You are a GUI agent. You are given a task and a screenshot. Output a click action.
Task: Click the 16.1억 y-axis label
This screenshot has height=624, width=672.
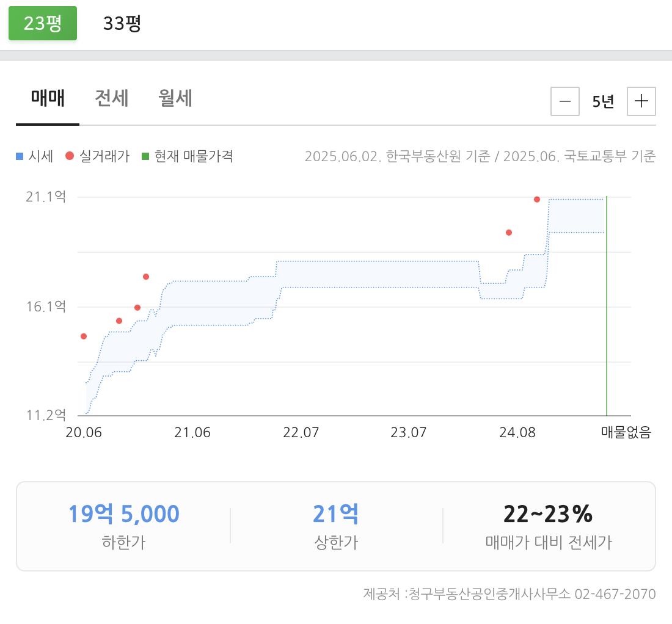click(46, 307)
